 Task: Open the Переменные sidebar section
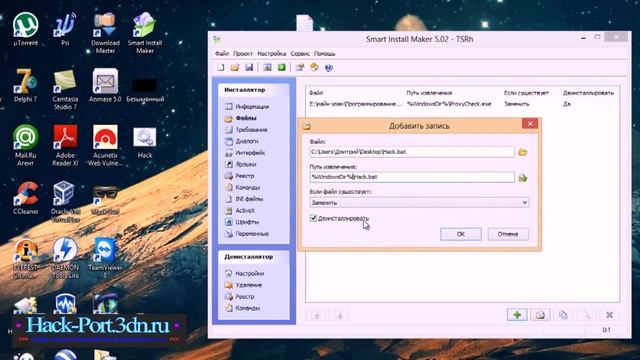247,234
